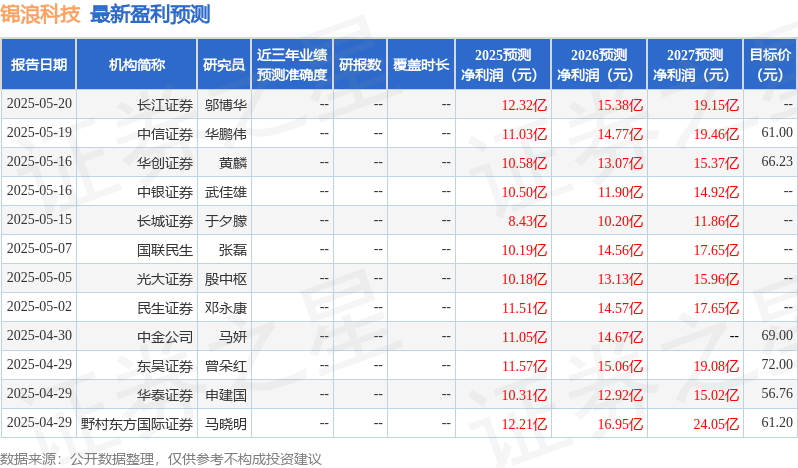Click the 锦浪科技 title text
The image size is (798, 468).
(40, 14)
